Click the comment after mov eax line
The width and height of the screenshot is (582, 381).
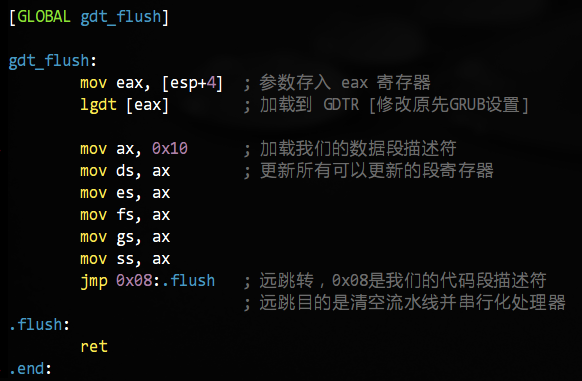click(x=337, y=82)
